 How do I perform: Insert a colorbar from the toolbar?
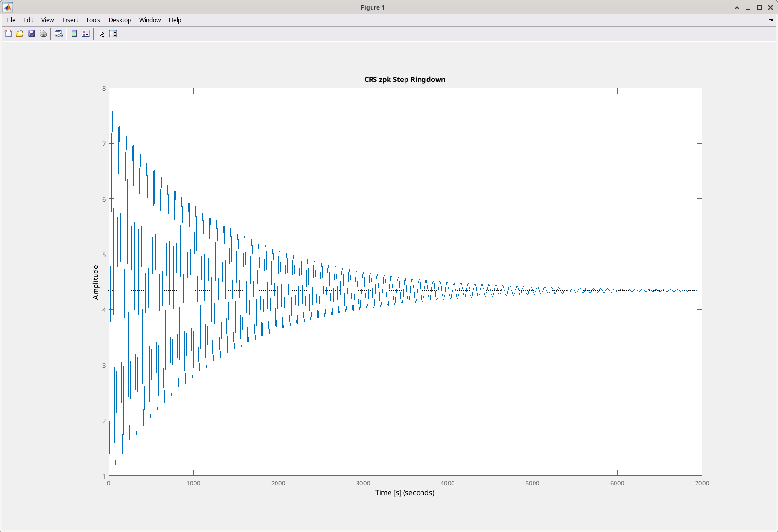click(x=74, y=33)
